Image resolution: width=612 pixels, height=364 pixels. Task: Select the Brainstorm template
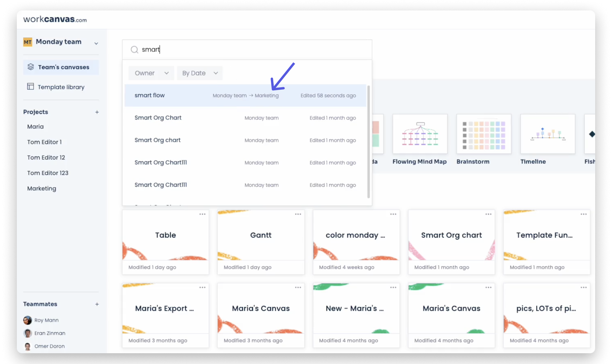(x=483, y=134)
